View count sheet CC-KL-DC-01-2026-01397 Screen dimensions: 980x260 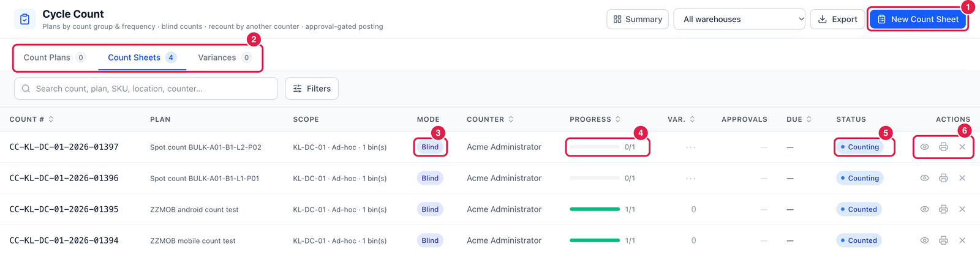tap(924, 147)
